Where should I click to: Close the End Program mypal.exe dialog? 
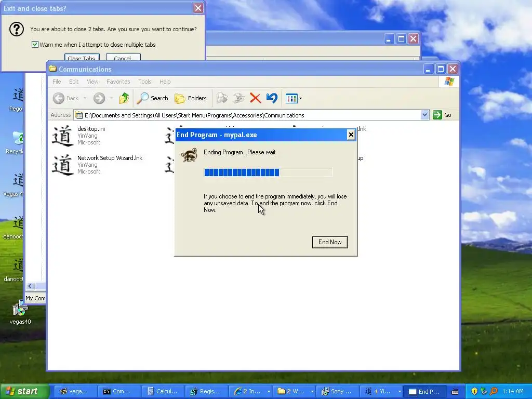[x=351, y=135]
